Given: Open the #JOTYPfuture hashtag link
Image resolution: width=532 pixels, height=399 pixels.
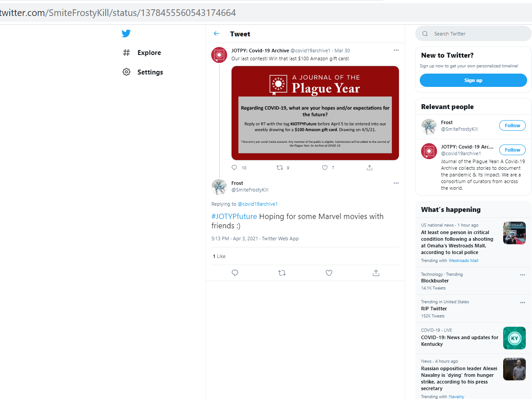Looking at the screenshot, I should tap(234, 216).
